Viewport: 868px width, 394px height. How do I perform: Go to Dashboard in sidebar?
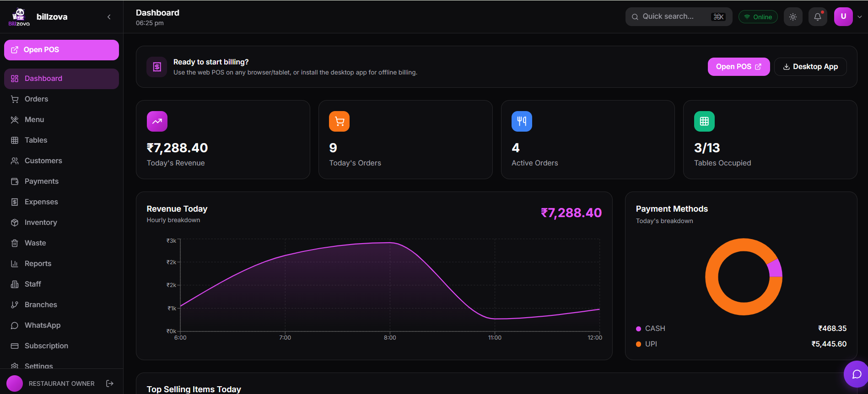[61, 79]
